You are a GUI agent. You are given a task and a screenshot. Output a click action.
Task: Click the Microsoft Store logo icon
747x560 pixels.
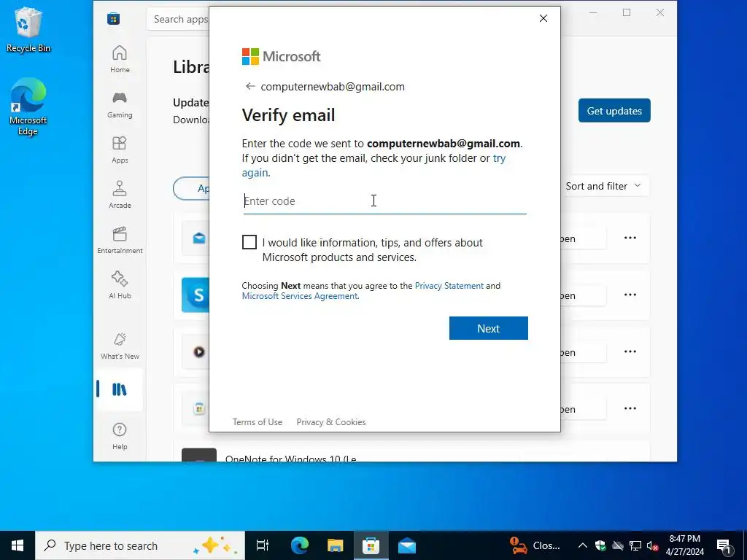pyautogui.click(x=113, y=19)
